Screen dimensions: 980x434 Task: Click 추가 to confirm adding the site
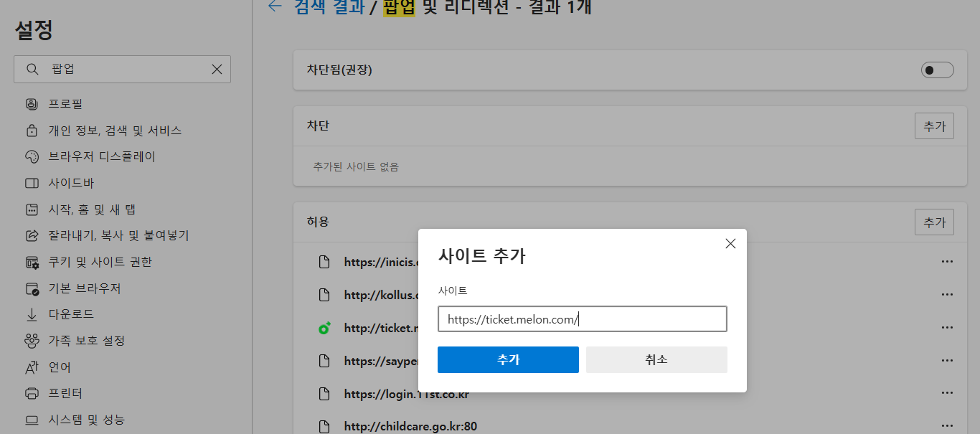point(508,360)
